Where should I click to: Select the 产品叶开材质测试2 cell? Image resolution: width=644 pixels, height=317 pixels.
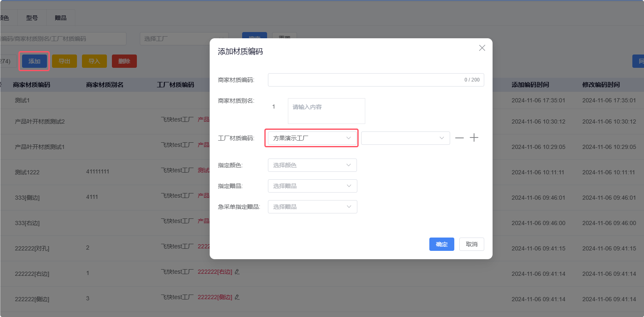point(40,121)
